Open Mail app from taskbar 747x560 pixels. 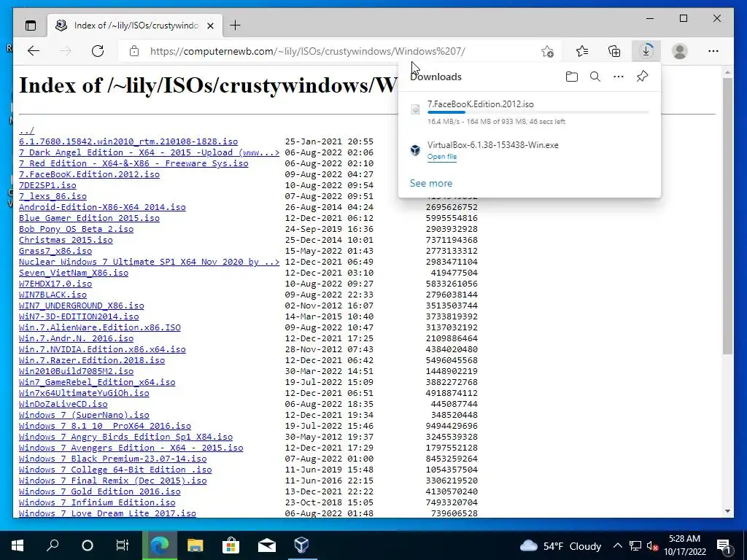(266, 545)
